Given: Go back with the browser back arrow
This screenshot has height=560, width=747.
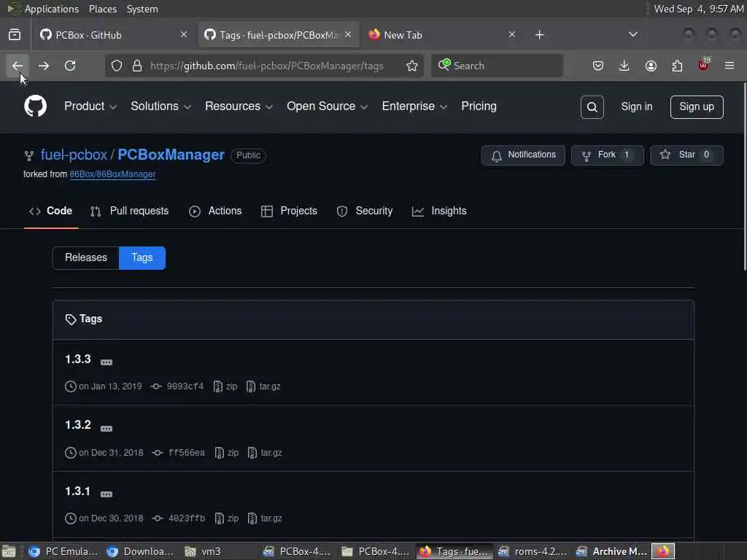Looking at the screenshot, I should pos(18,66).
